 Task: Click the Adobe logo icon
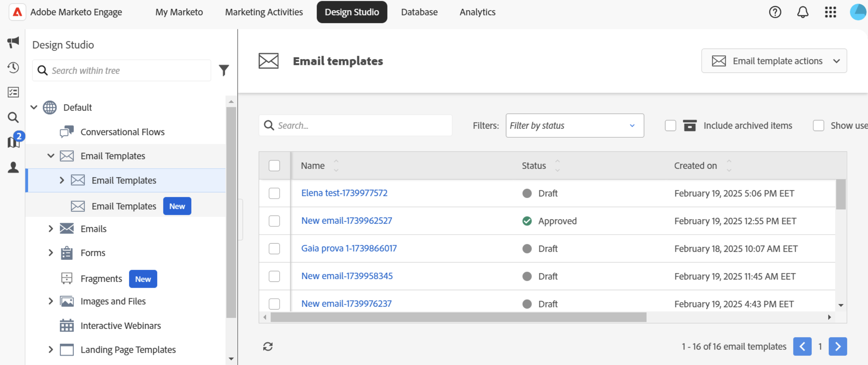[17, 12]
